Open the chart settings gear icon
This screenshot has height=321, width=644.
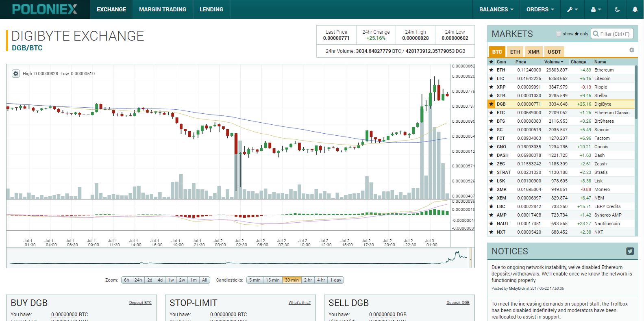(15, 74)
